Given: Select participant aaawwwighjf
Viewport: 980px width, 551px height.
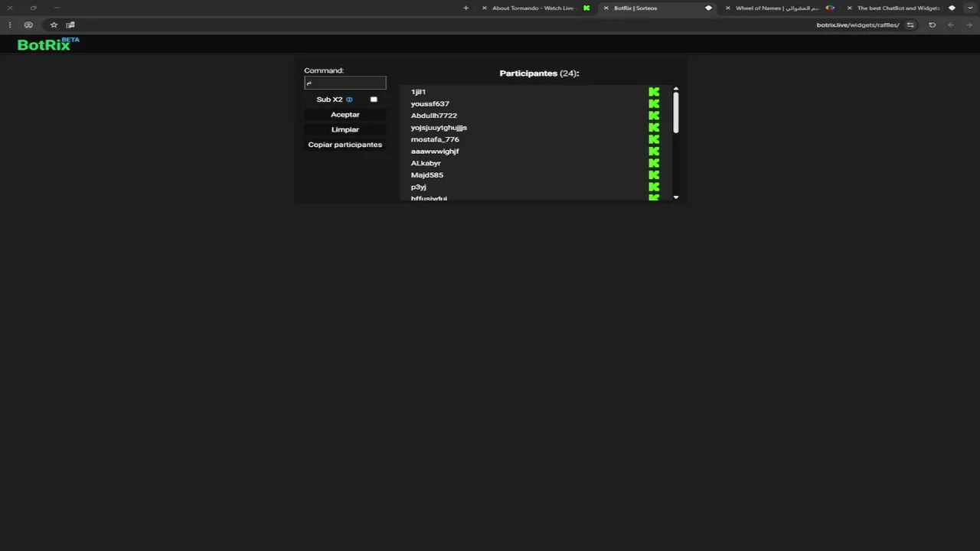Looking at the screenshot, I should coord(435,152).
